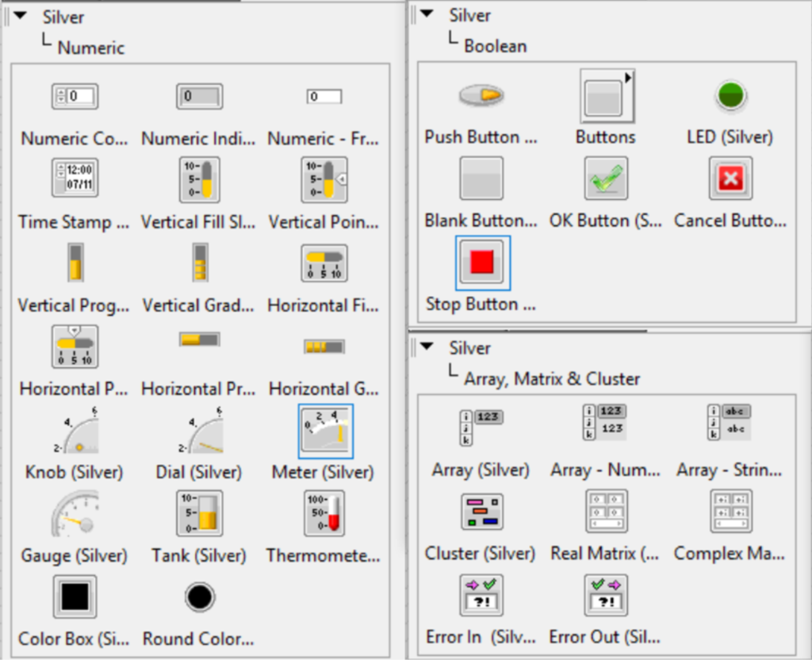
Task: Select the Thermometer control icon
Action: coord(322,513)
